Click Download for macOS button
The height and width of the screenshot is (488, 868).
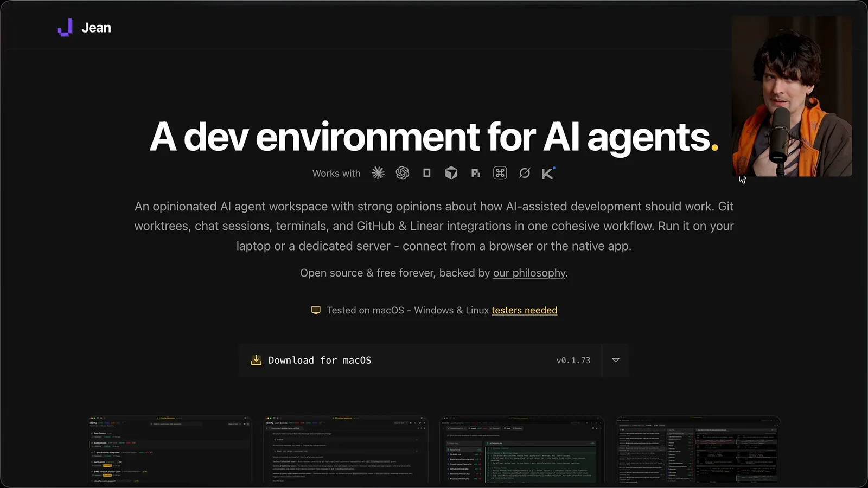420,360
